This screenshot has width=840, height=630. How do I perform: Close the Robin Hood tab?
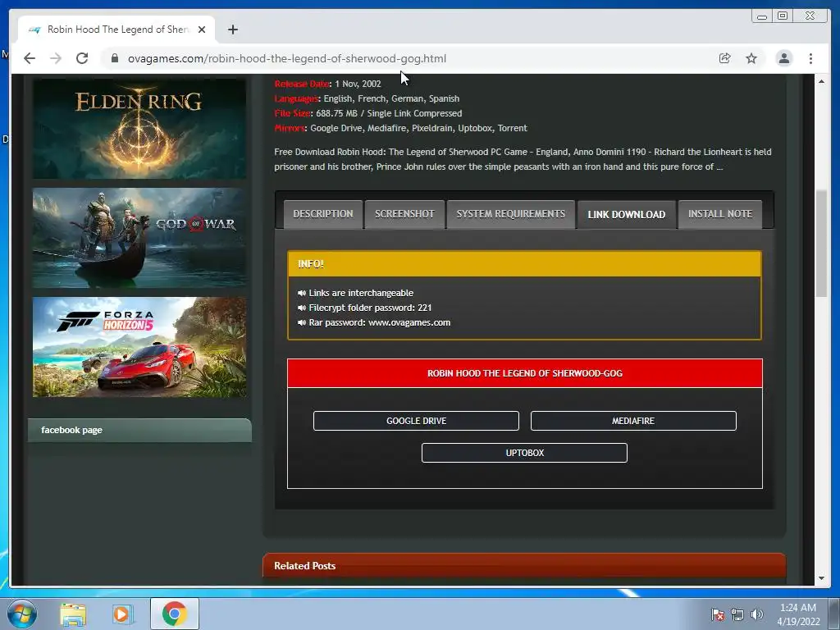202,30
